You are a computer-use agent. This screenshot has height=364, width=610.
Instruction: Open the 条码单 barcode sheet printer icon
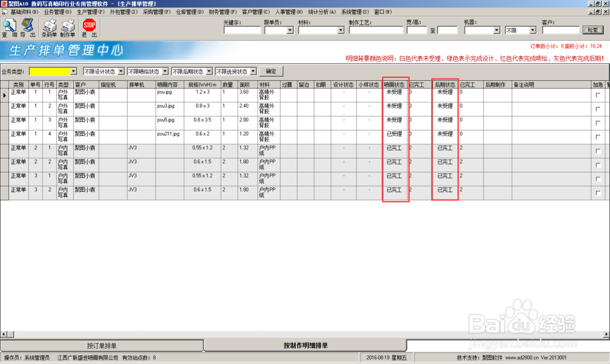coord(50,26)
